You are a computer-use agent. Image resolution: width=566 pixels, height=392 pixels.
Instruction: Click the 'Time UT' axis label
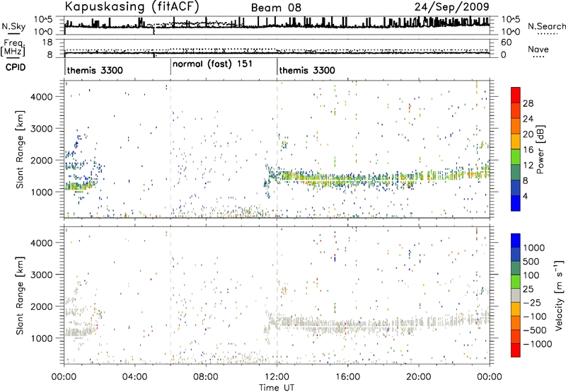pyautogui.click(x=277, y=388)
